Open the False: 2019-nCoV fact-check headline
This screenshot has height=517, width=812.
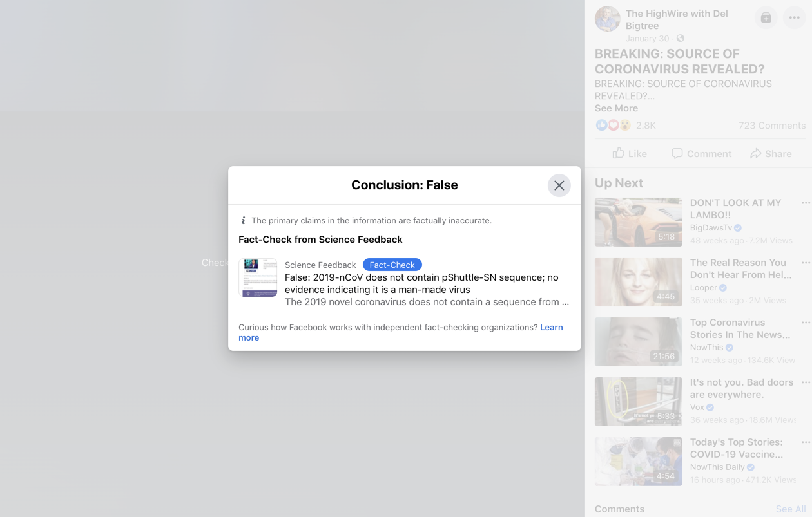421,283
